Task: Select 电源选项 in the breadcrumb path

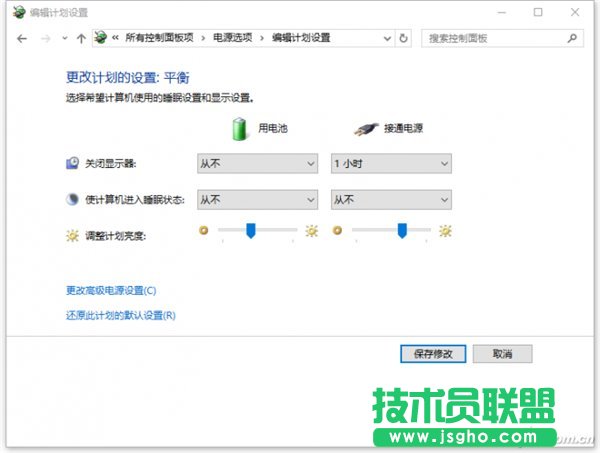Action: tap(234, 38)
